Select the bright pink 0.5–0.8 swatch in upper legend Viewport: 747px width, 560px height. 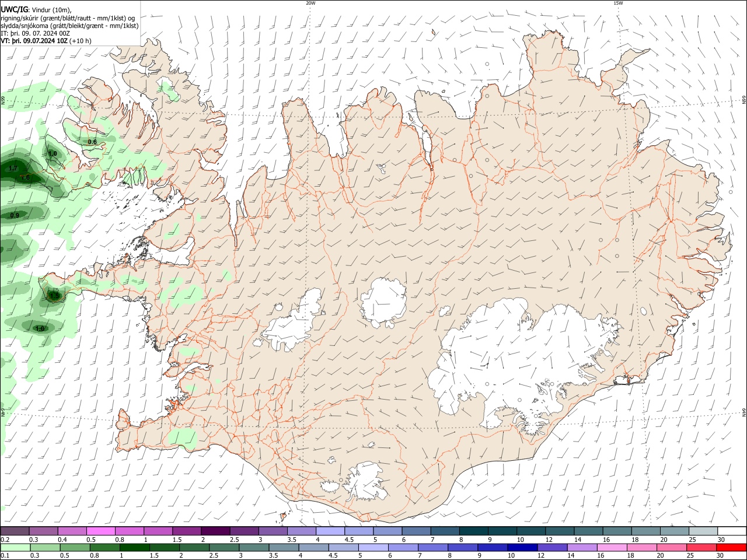coord(100,531)
